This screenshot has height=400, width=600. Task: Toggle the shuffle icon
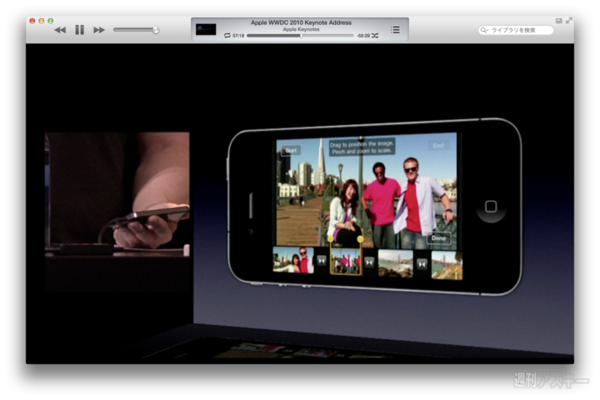click(375, 35)
